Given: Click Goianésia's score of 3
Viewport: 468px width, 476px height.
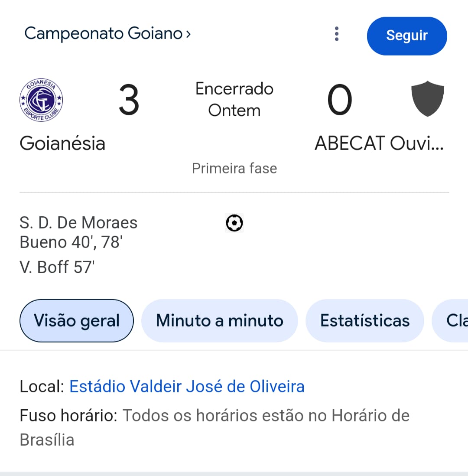Looking at the screenshot, I should (x=129, y=101).
